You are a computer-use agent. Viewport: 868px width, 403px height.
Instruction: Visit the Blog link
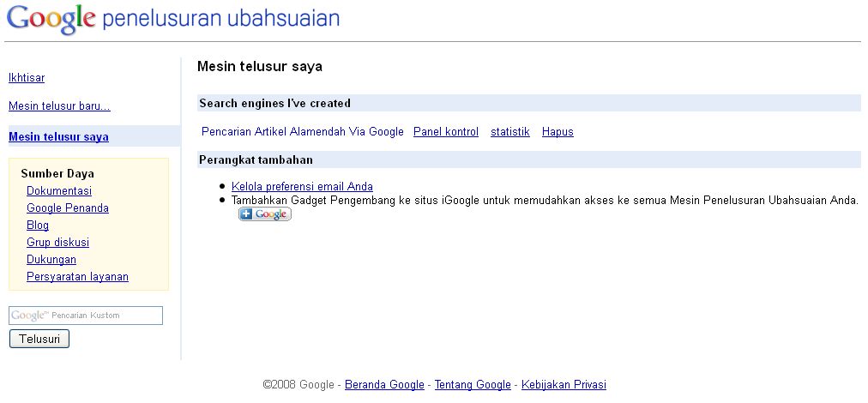click(38, 225)
